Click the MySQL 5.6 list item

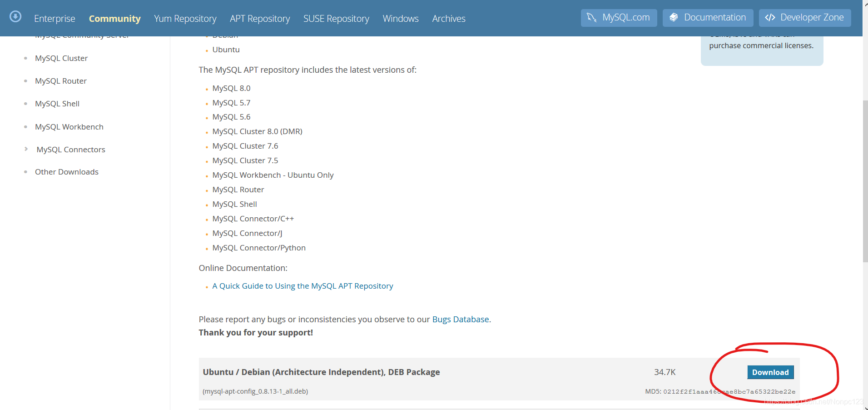pos(231,117)
